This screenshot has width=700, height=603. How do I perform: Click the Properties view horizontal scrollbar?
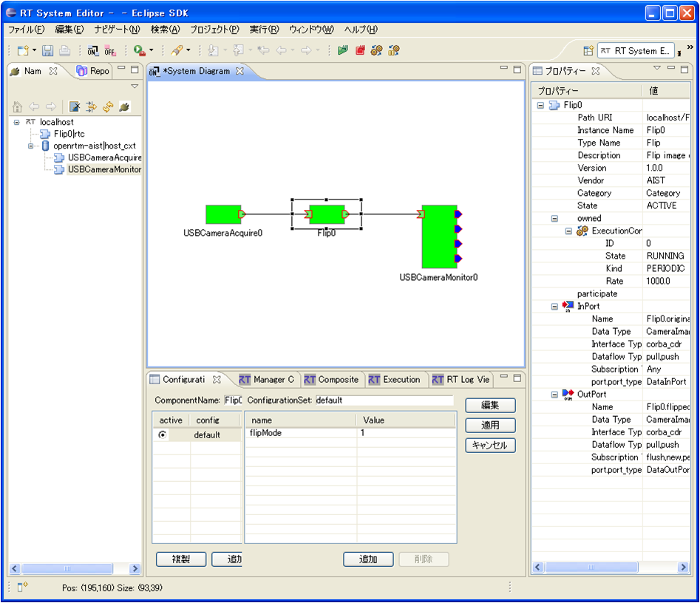point(611,568)
